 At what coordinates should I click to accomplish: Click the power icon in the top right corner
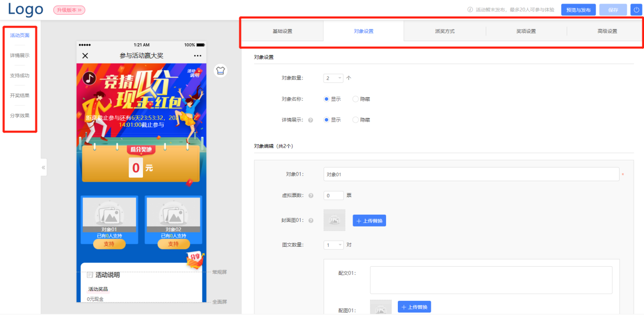click(x=636, y=9)
